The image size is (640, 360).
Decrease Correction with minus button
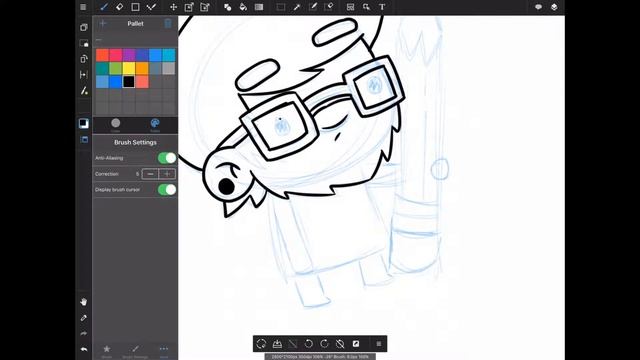click(150, 174)
